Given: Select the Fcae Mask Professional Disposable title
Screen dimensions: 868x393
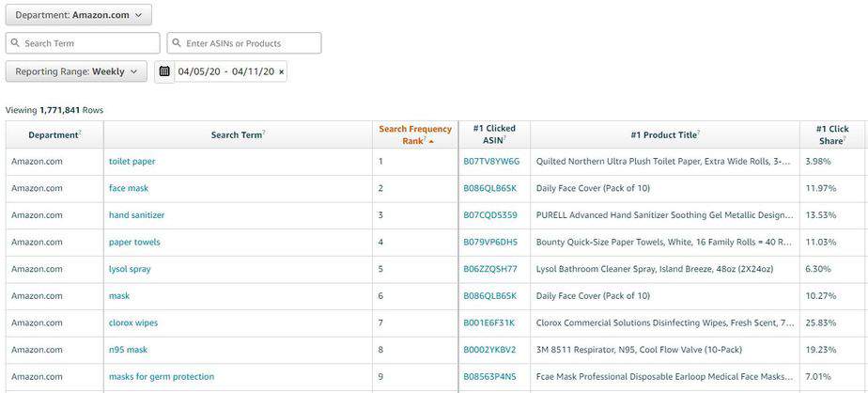Looking at the screenshot, I should pyautogui.click(x=665, y=377).
